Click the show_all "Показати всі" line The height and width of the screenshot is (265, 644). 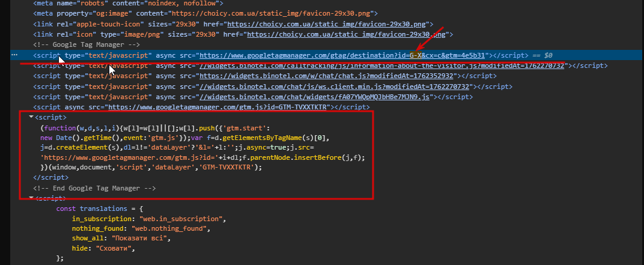tap(121, 239)
